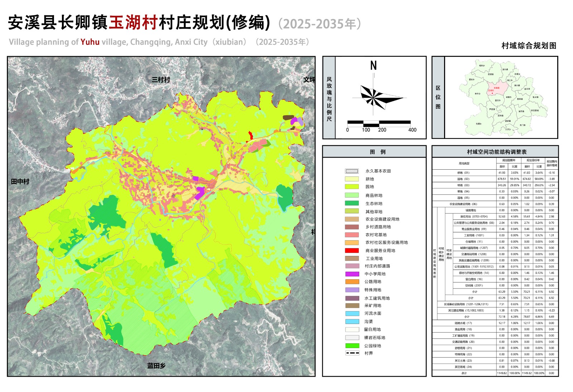
Task: Pick the dark green ecological forest swatch
Action: [x=352, y=203]
